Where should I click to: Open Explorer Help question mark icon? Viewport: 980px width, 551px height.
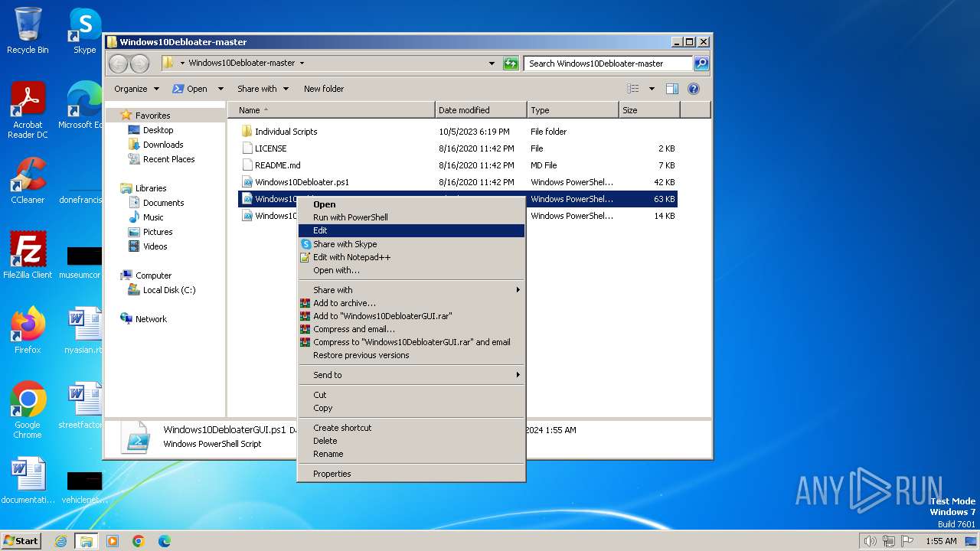tap(694, 89)
